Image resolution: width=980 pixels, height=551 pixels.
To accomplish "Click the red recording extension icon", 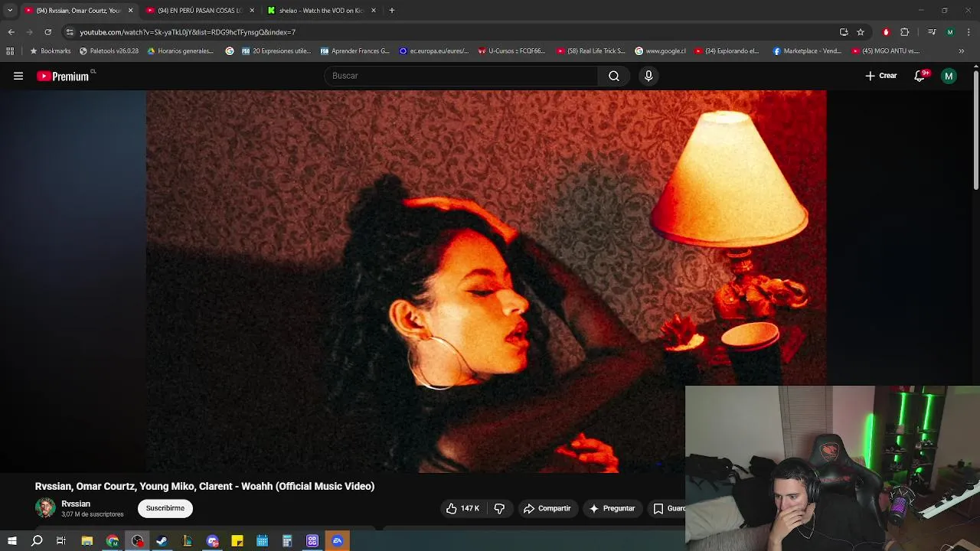I will tap(886, 32).
